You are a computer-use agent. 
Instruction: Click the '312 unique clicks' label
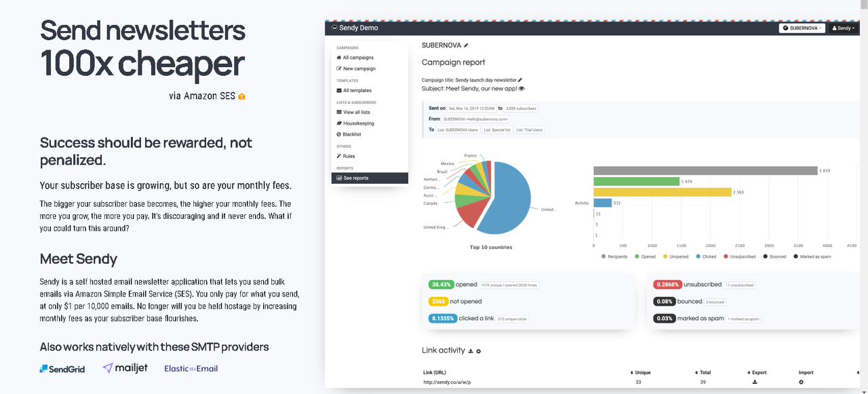(x=512, y=319)
